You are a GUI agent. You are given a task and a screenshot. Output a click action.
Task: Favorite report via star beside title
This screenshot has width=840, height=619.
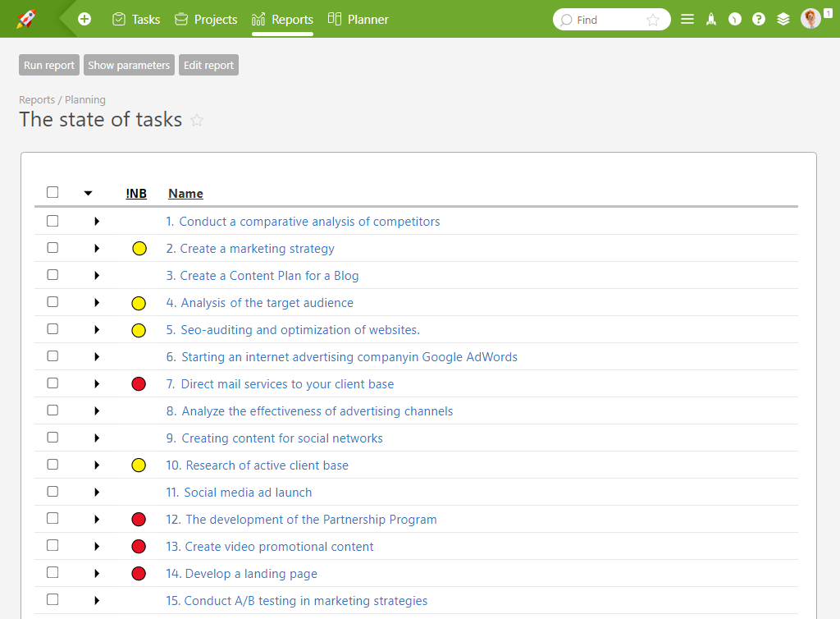[x=197, y=120]
